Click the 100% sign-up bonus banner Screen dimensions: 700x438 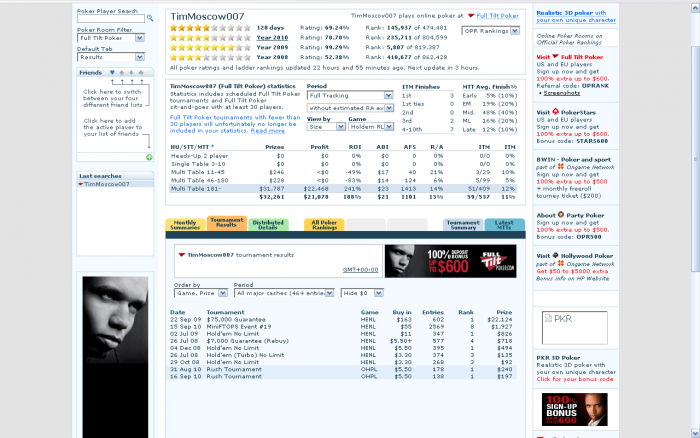[x=575, y=409]
